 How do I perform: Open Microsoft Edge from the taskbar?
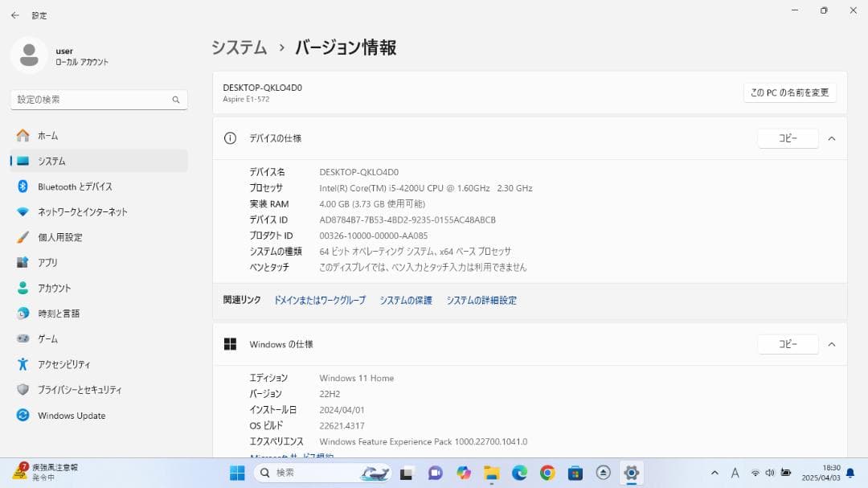click(x=518, y=473)
